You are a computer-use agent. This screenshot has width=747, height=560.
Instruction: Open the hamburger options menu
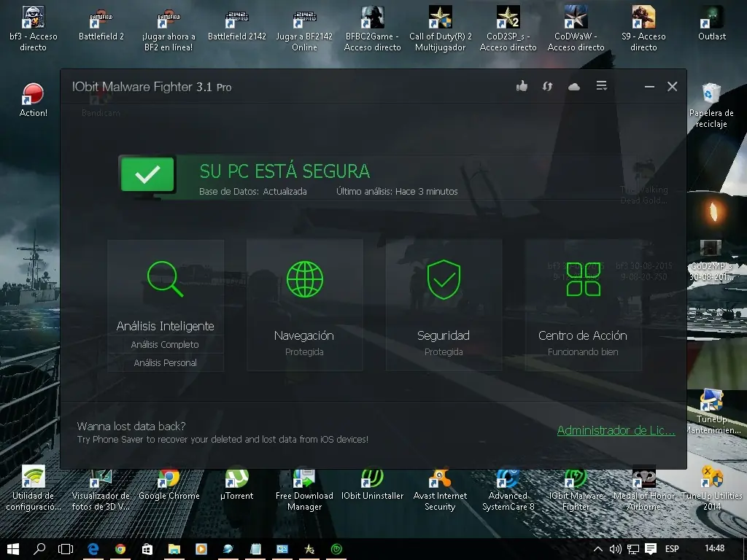601,86
